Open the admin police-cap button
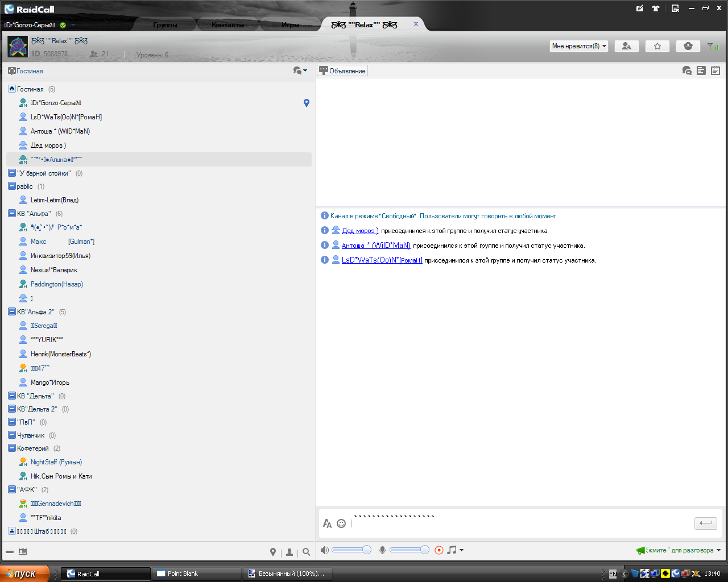This screenshot has height=582, width=728. (688, 46)
